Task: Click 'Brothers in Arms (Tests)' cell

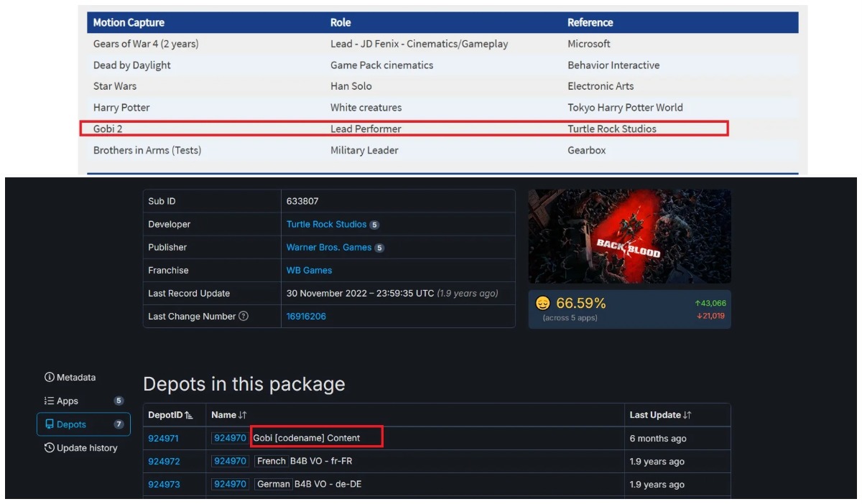Action: pos(147,150)
